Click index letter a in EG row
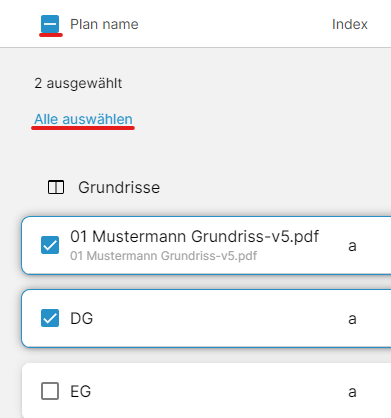This screenshot has height=418, width=391. [x=352, y=392]
